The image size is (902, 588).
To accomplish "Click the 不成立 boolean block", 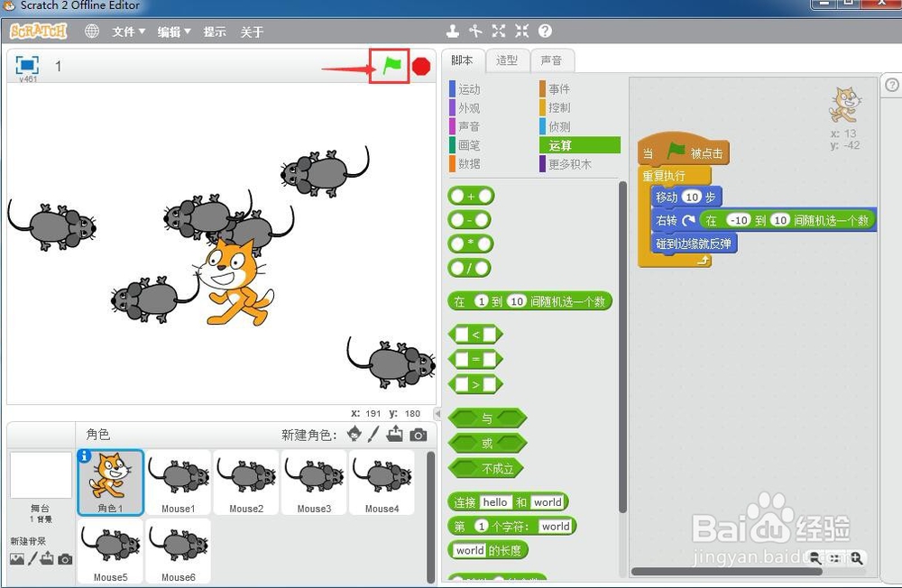I will tap(485, 468).
